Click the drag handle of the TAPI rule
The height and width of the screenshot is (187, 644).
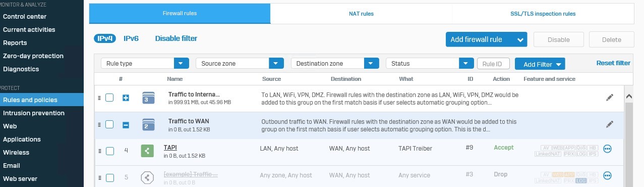(x=99, y=151)
